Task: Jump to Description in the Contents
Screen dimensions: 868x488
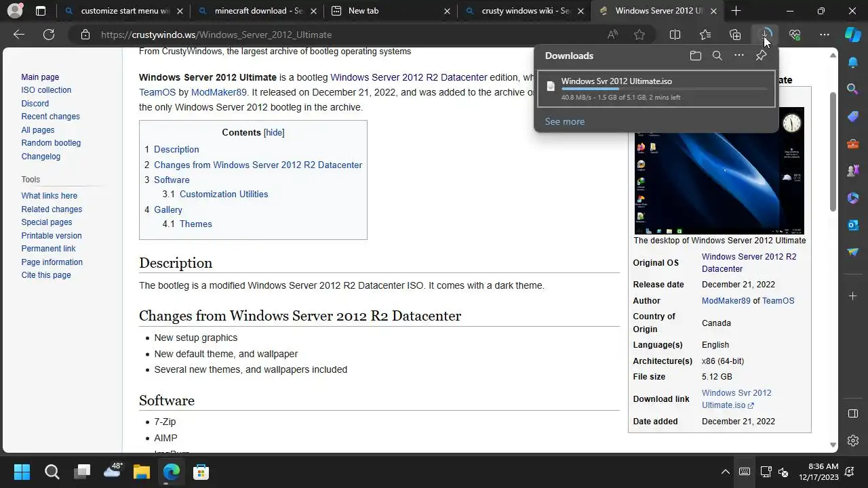Action: [176, 149]
